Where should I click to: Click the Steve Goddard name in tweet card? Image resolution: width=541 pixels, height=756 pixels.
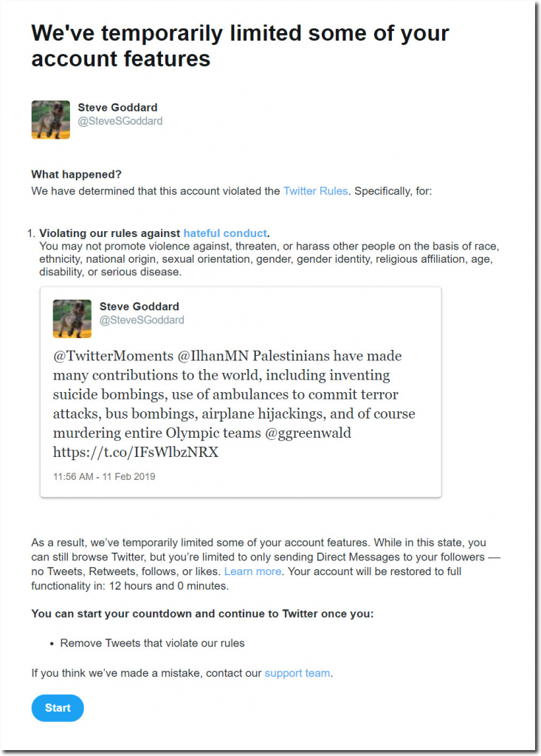[x=139, y=306]
